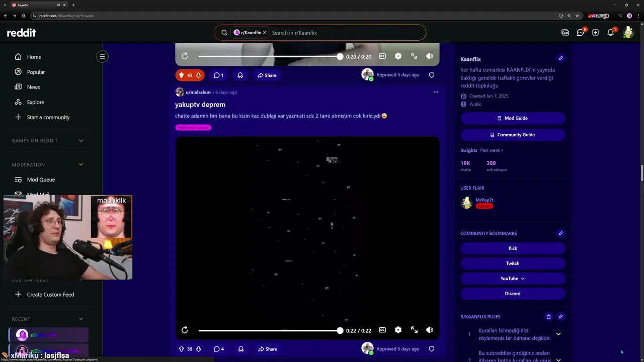
Task: Click the advertise icon in the header
Action: 565,33
